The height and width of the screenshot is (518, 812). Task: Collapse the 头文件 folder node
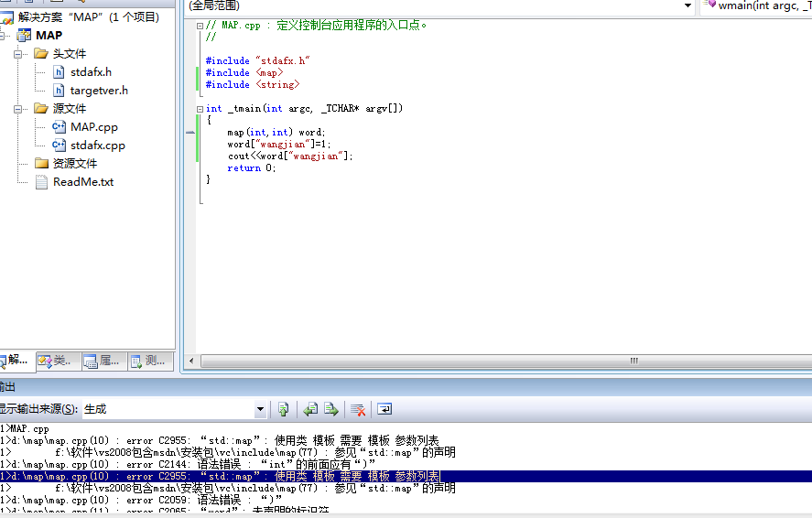[18, 54]
